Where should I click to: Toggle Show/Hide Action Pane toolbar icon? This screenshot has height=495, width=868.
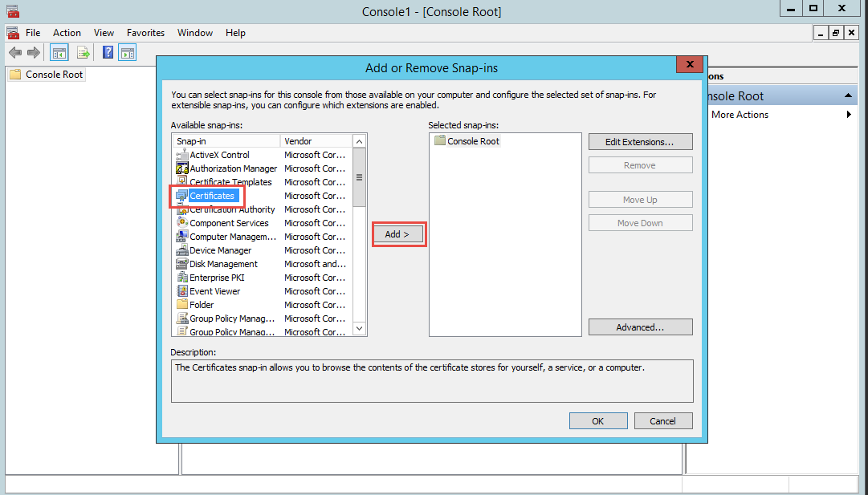pyautogui.click(x=128, y=53)
